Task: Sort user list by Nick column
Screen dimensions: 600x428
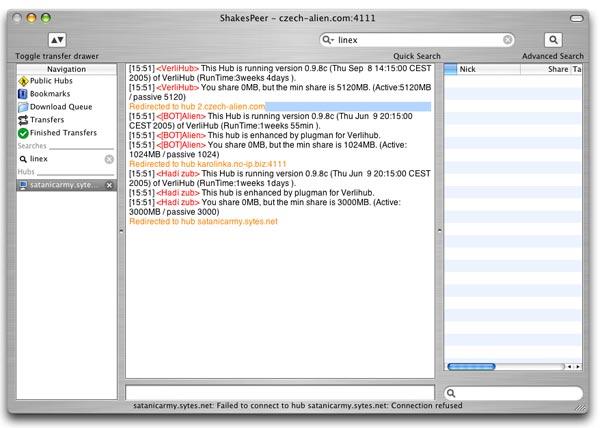Action: coord(488,69)
